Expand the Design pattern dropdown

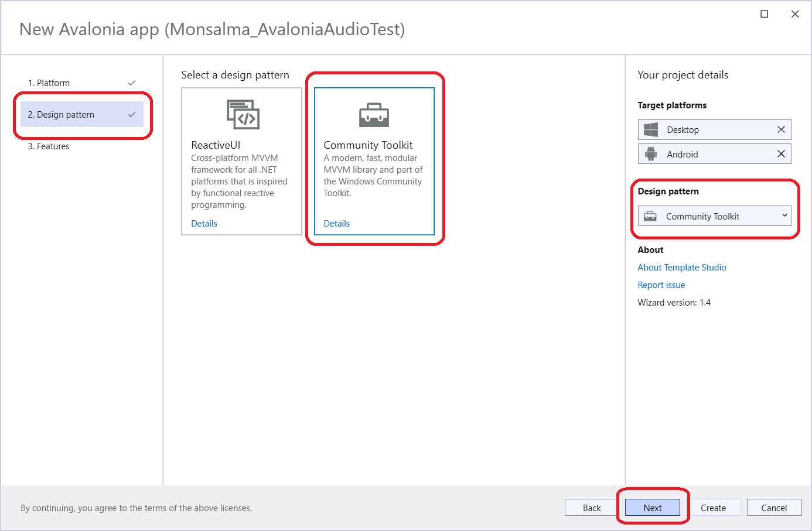(x=715, y=216)
